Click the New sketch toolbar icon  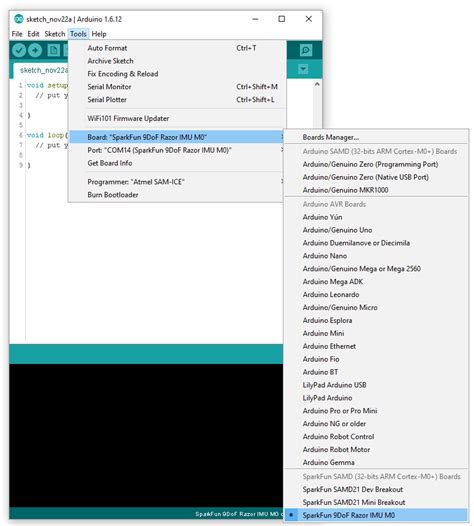click(53, 51)
